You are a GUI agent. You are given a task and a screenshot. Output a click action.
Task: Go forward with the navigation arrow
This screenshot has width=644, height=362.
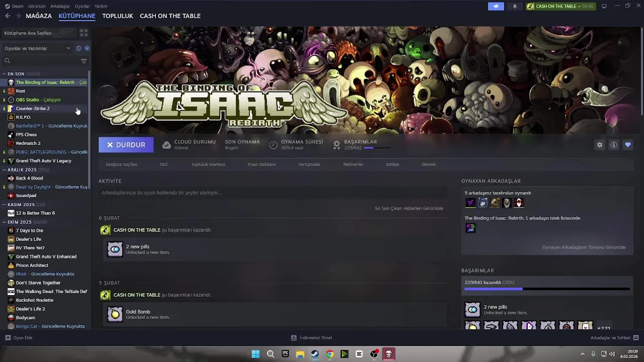(x=18, y=16)
